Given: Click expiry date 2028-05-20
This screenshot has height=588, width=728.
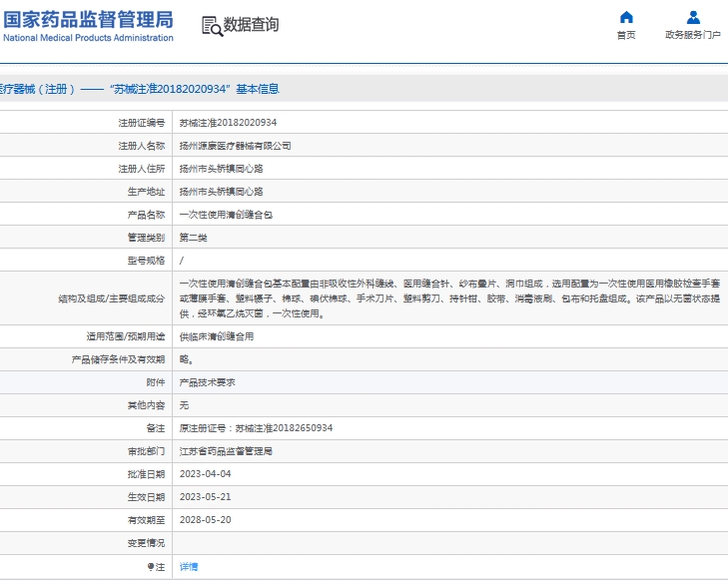Looking at the screenshot, I should click(205, 520).
